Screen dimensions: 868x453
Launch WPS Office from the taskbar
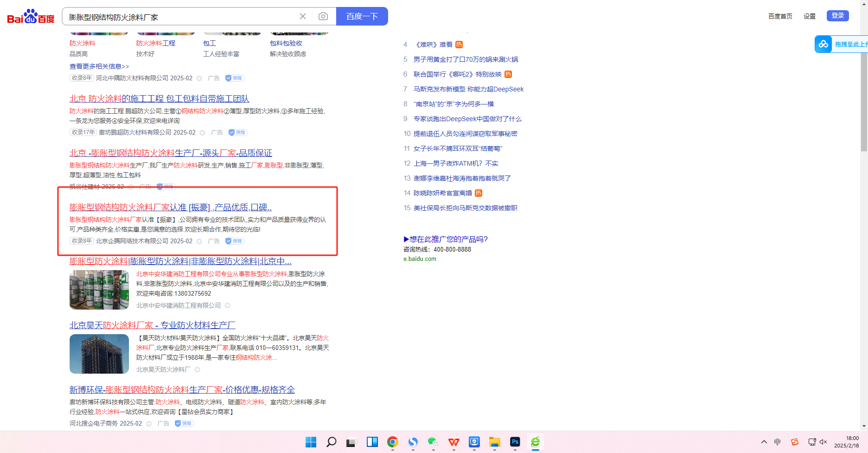point(453,442)
